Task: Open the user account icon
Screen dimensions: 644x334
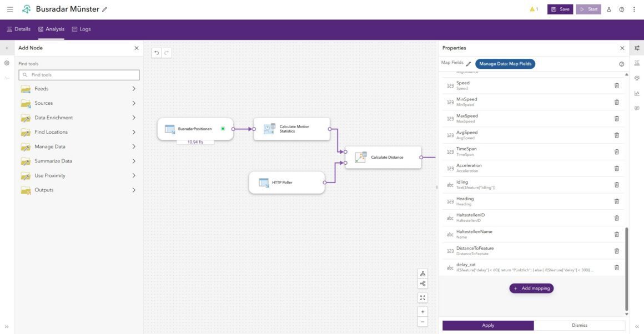Action: pos(608,9)
